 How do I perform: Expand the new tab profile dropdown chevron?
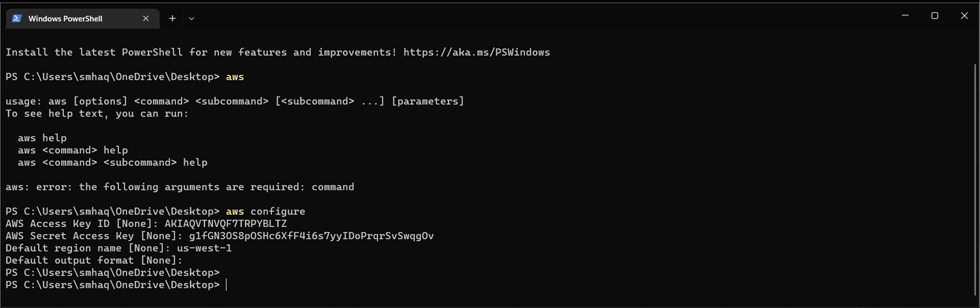click(x=192, y=19)
